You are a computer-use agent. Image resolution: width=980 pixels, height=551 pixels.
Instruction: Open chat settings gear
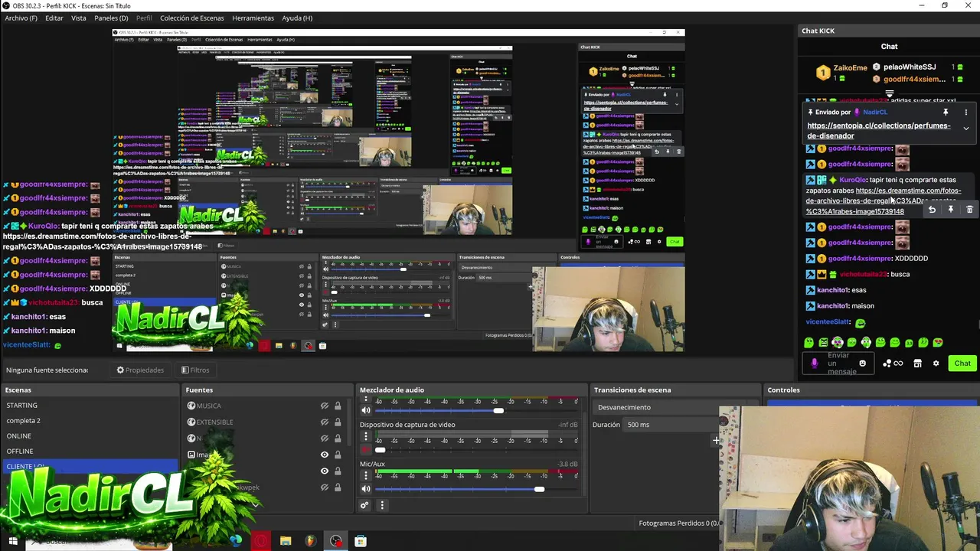click(936, 363)
